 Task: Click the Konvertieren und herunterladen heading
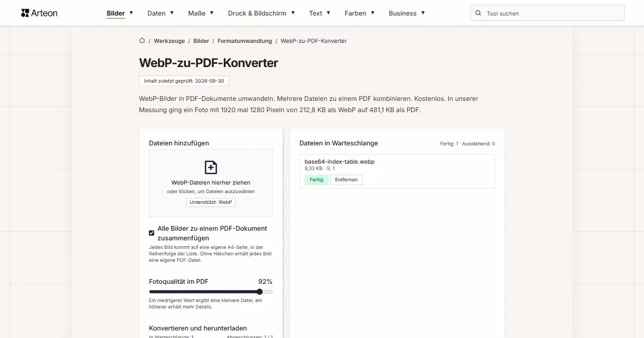tap(198, 328)
